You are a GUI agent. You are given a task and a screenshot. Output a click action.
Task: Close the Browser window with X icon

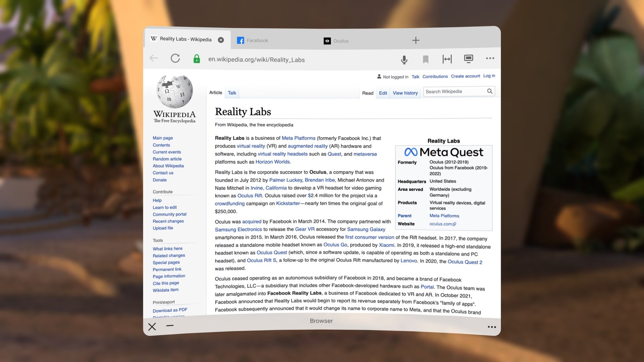click(x=152, y=327)
